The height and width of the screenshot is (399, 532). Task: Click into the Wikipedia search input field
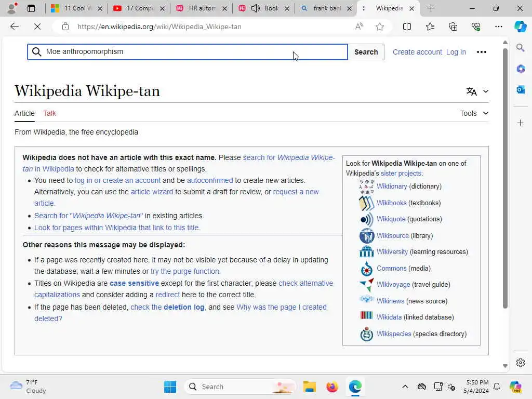pos(188,52)
